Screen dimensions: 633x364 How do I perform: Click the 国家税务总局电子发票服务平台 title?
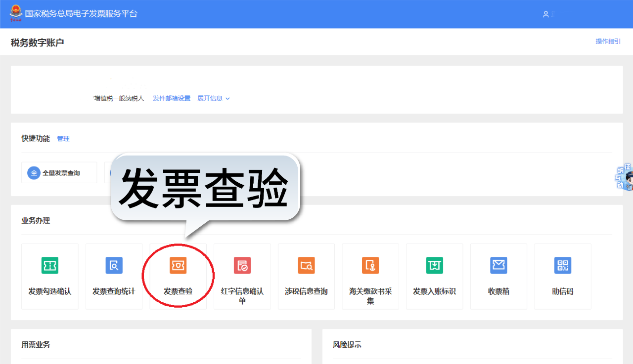pyautogui.click(x=81, y=14)
